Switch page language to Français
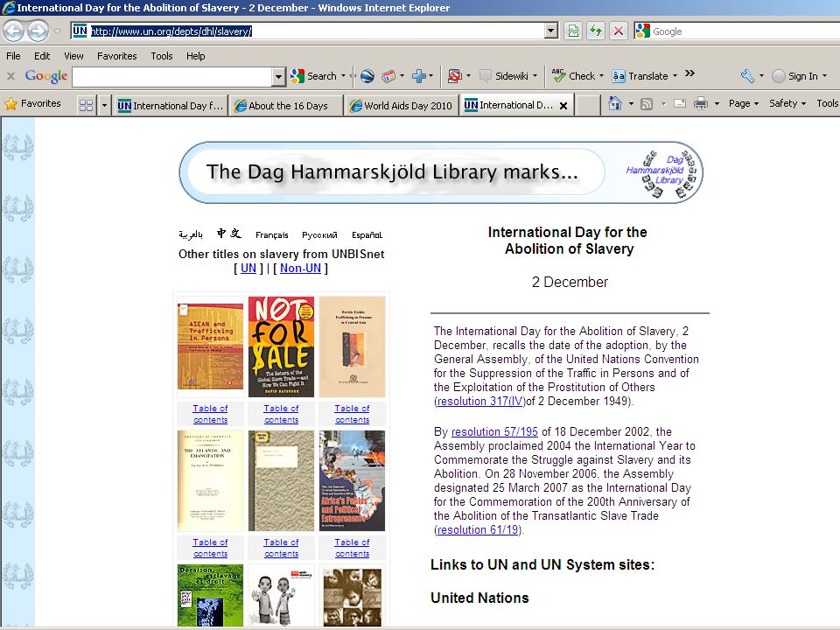 point(271,234)
